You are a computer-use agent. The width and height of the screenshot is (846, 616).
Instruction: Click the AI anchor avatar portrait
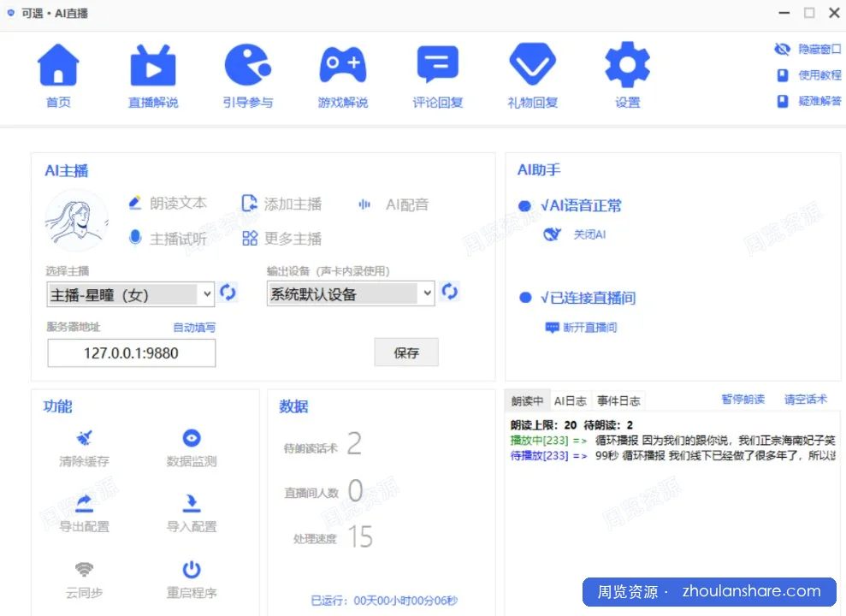tap(77, 221)
